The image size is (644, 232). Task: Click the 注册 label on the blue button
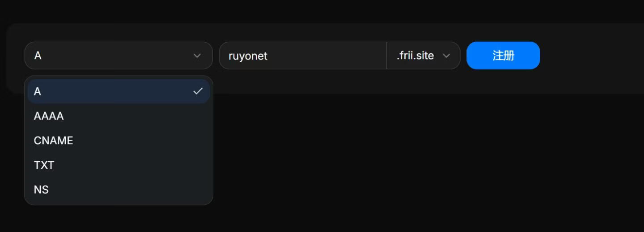coord(503,56)
